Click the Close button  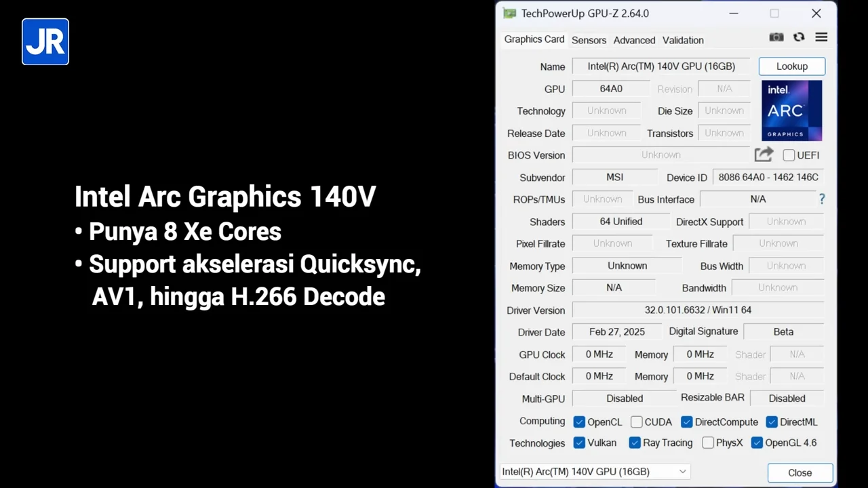pyautogui.click(x=800, y=472)
